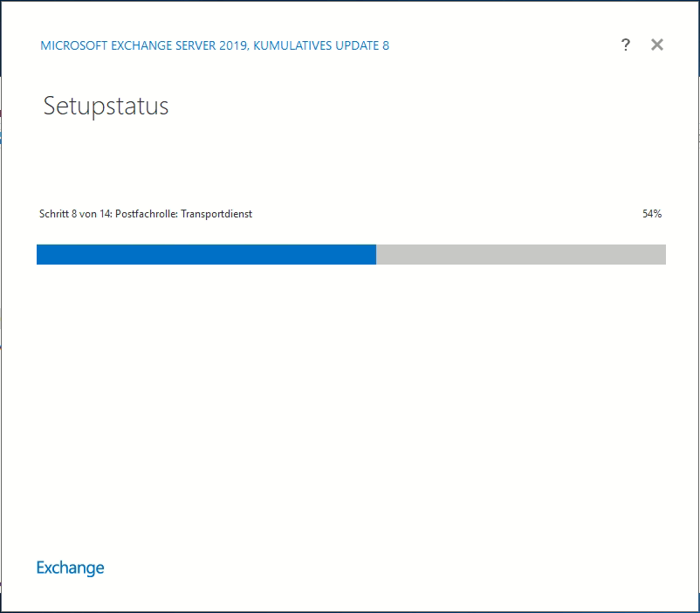Click the word "Transportdienst" in status line
Image resolution: width=700 pixels, height=613 pixels.
[216, 214]
